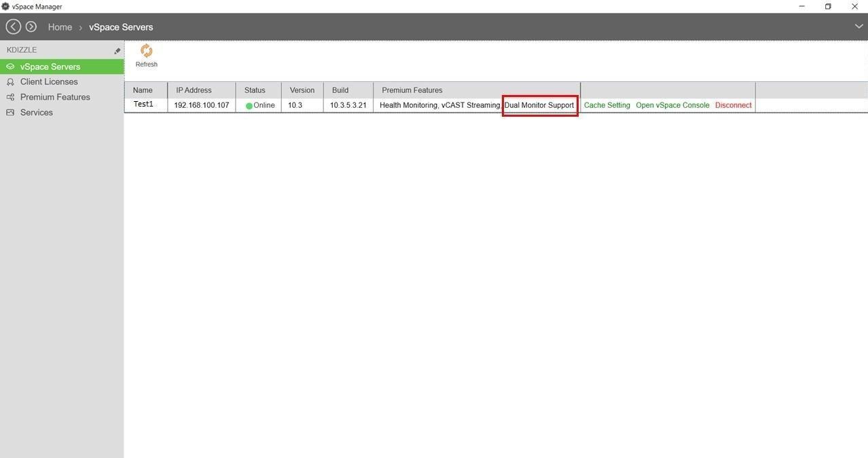Open Client Licenses in the sidebar
This screenshot has width=868, height=458.
tap(49, 82)
